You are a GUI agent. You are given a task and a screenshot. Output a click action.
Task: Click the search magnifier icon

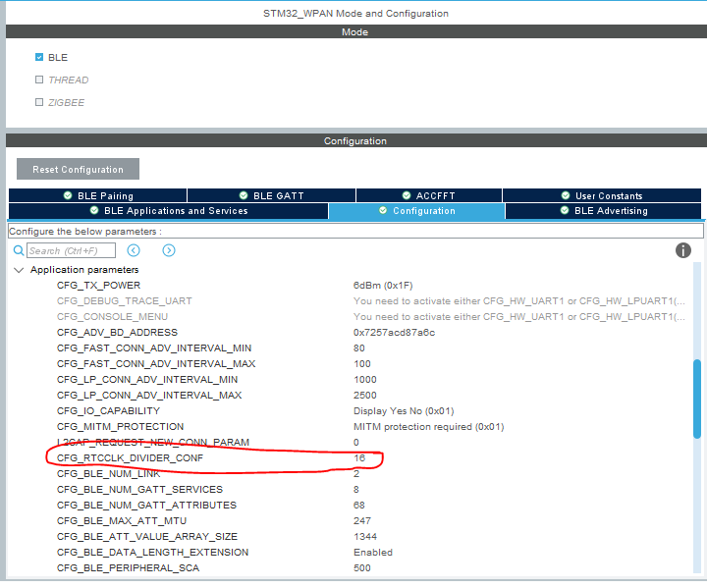click(19, 250)
